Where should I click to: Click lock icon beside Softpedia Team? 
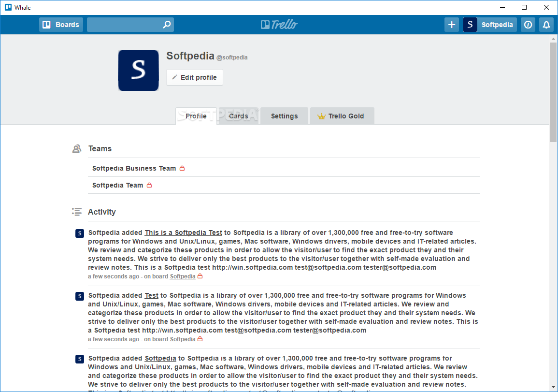149,185
